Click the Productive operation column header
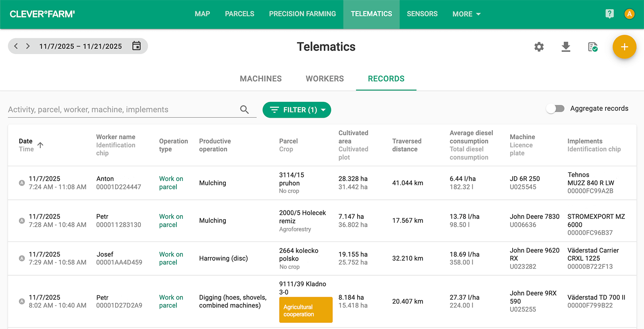This screenshot has height=329, width=644. tap(215, 145)
